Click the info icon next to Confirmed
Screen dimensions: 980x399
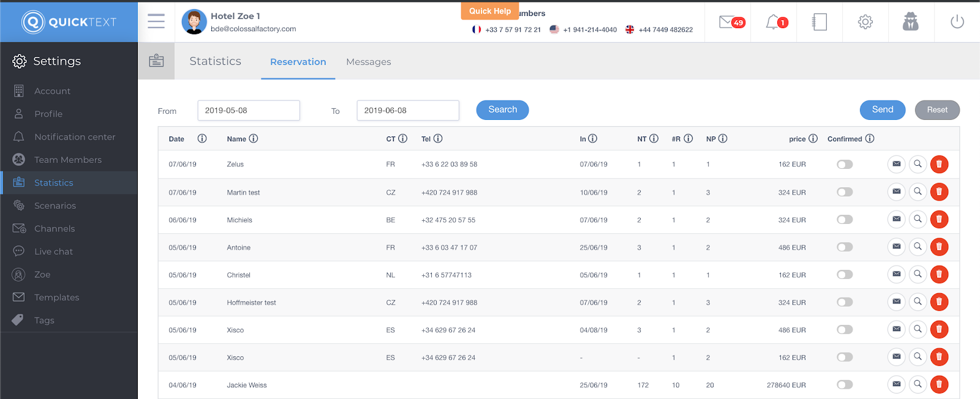point(870,139)
